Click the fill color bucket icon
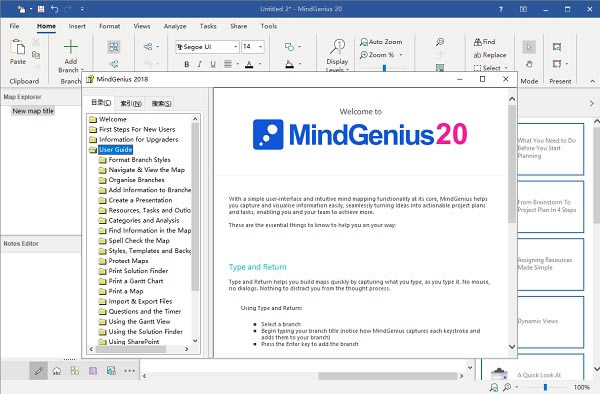The height and width of the screenshot is (394, 600). (x=290, y=64)
